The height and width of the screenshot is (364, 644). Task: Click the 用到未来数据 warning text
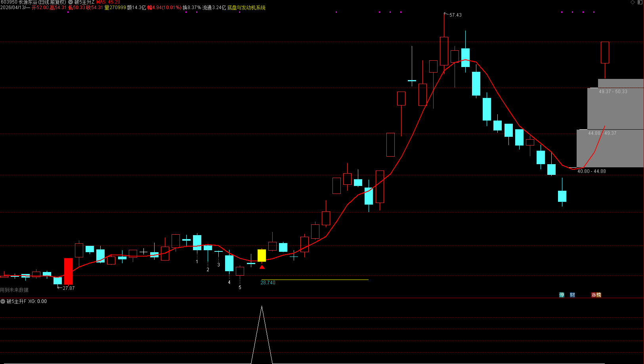coord(14,290)
